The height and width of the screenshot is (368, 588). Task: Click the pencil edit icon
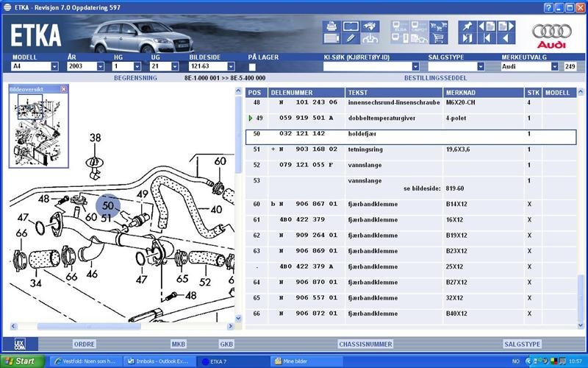point(351,39)
